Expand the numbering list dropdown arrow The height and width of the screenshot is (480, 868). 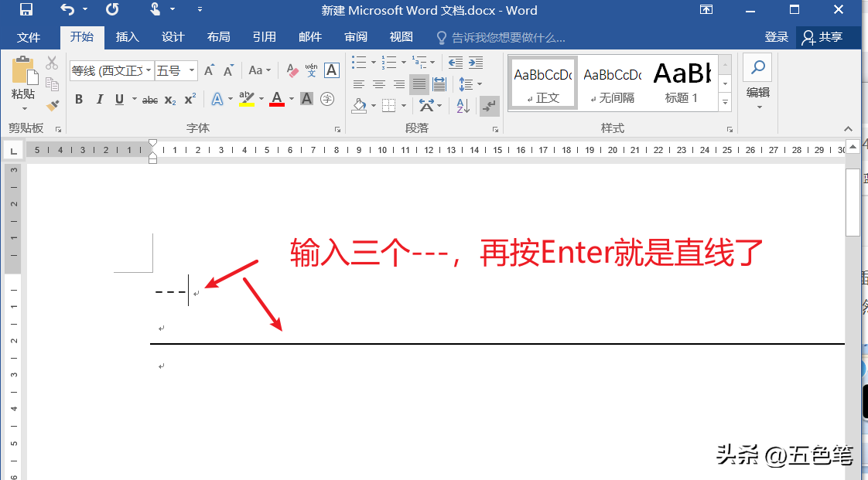(403, 63)
